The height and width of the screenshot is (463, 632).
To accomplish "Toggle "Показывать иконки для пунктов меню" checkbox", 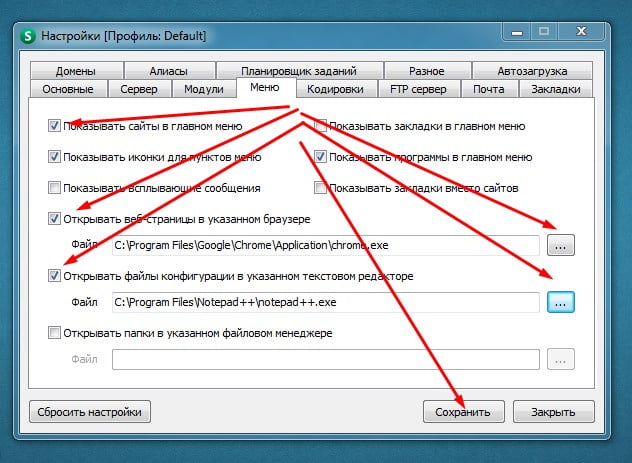I will (54, 157).
